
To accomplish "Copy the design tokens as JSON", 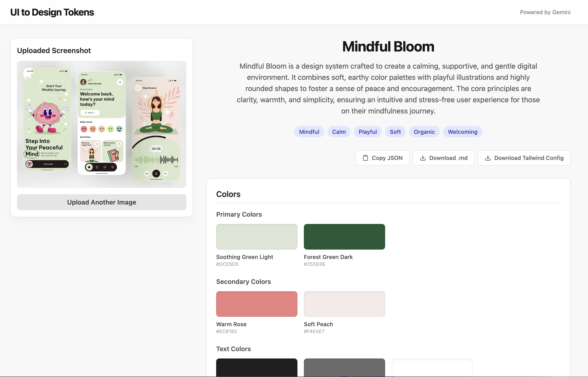I will click(x=382, y=158).
